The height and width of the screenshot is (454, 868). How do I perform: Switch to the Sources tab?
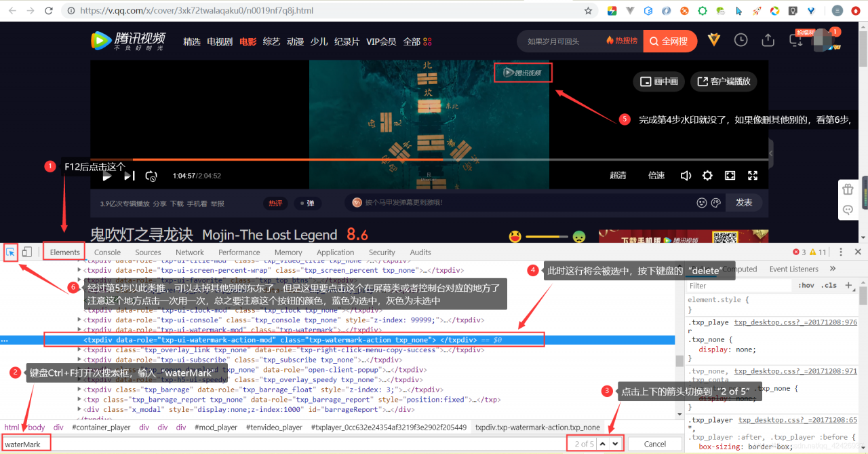(x=148, y=252)
